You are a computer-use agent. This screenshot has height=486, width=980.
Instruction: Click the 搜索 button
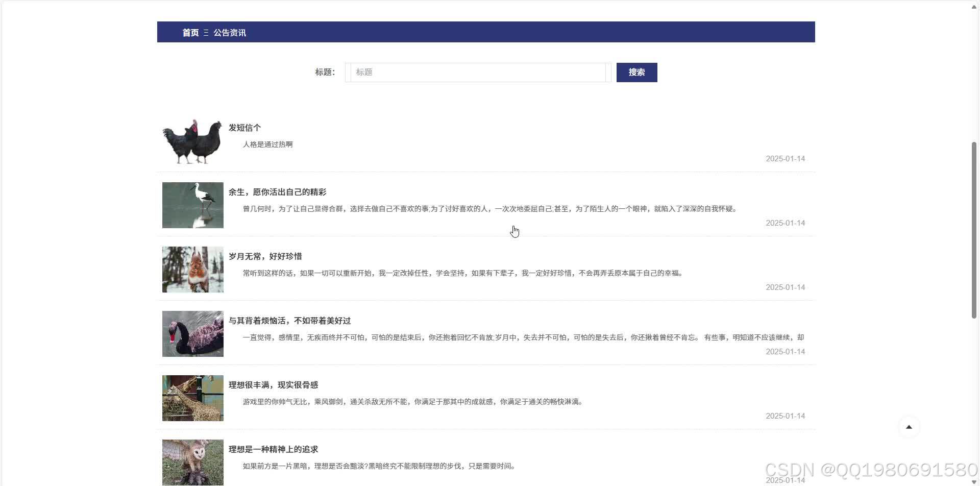pos(636,72)
